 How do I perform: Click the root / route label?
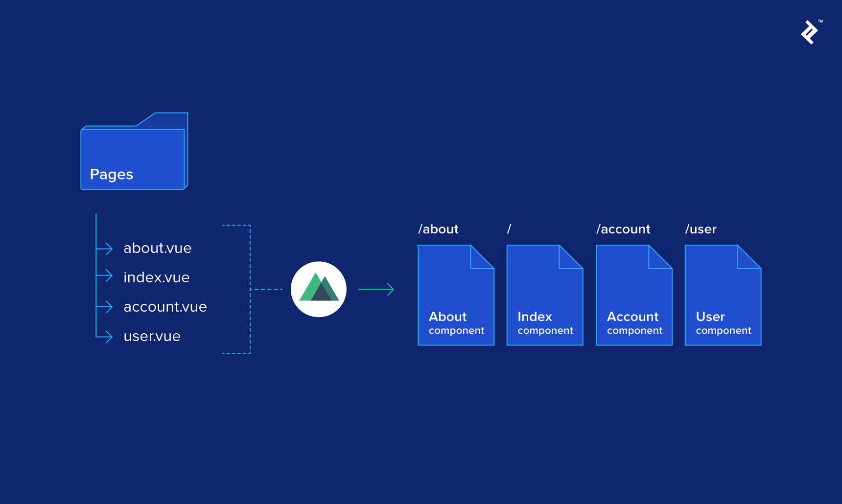[x=509, y=229]
